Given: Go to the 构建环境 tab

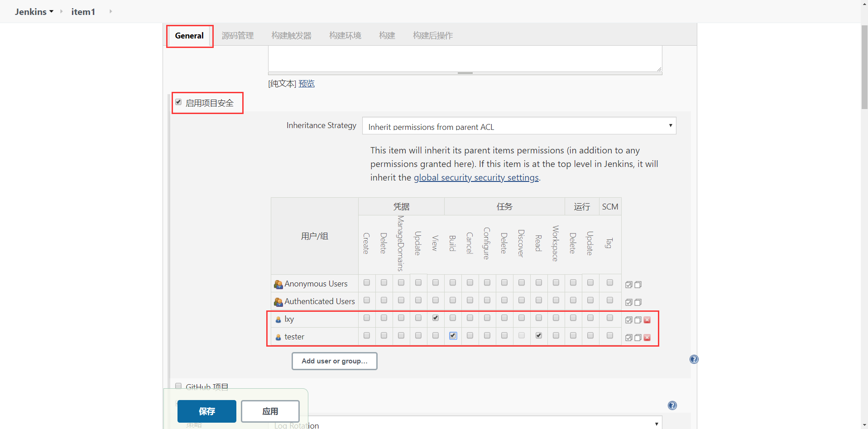Looking at the screenshot, I should coord(345,36).
